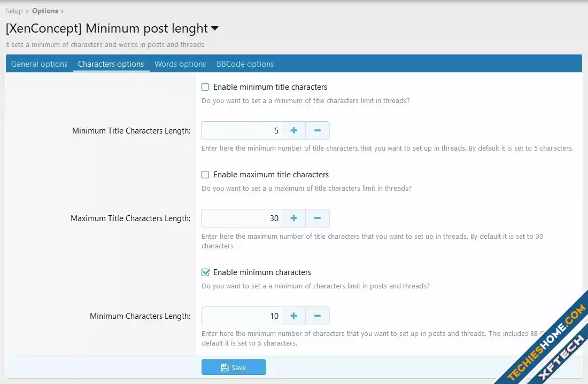Tick Enable maximum title characters

[x=205, y=175]
